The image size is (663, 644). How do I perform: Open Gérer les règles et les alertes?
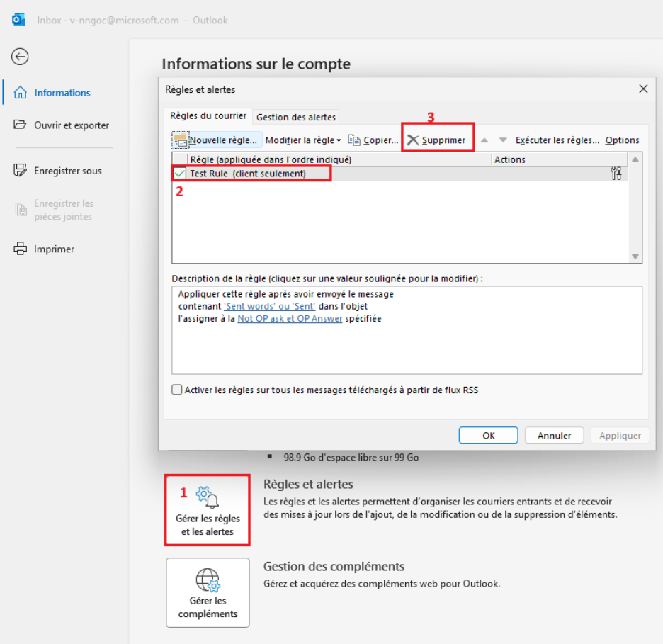point(208,510)
